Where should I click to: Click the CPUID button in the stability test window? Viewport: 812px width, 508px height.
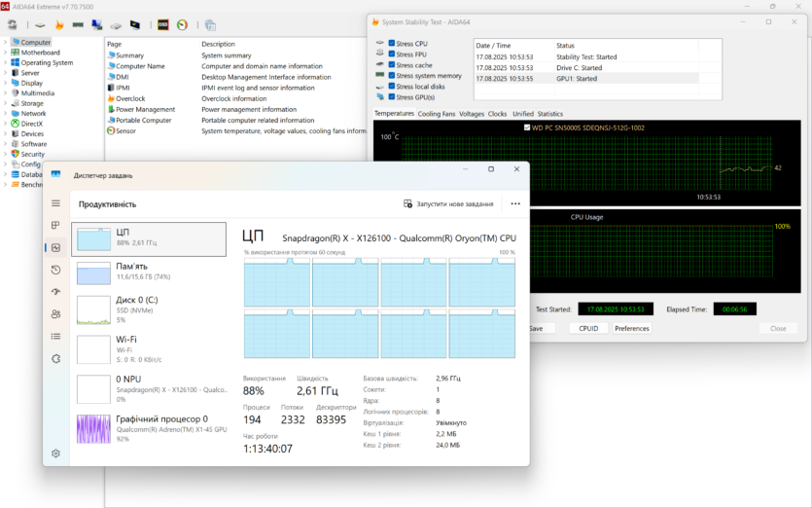pyautogui.click(x=588, y=328)
